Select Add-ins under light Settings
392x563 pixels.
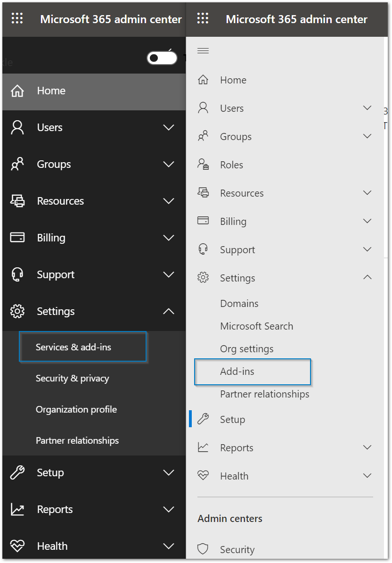tap(253, 372)
